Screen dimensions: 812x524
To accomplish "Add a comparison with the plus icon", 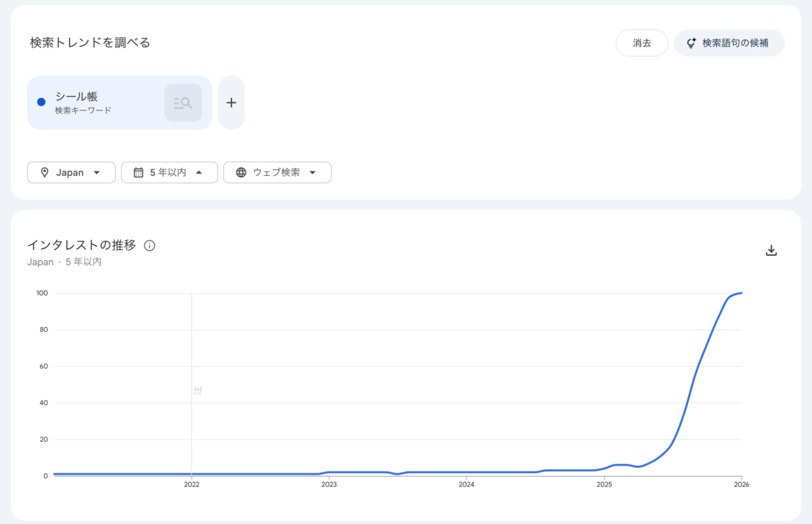I will pyautogui.click(x=231, y=103).
